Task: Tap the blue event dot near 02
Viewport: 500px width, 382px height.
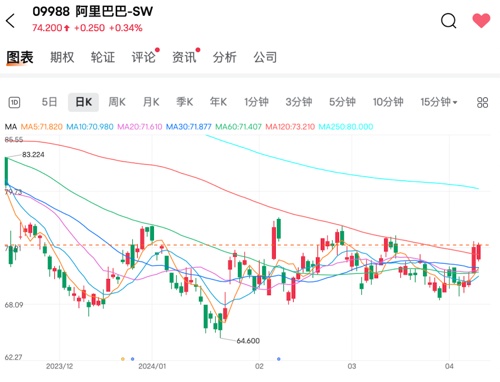Action: coord(279,359)
